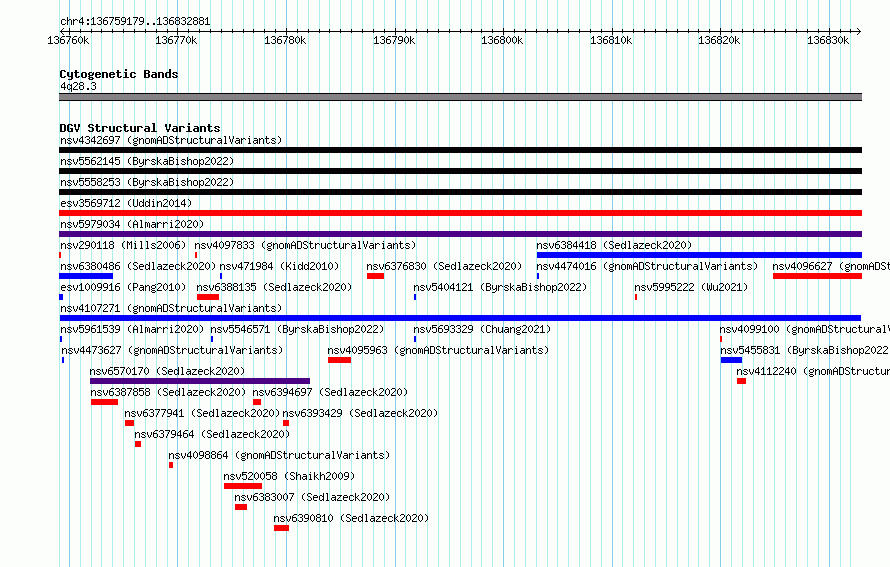Click the 136790k ruler tick label
Screen dimensions: 890x567
[x=394, y=40]
